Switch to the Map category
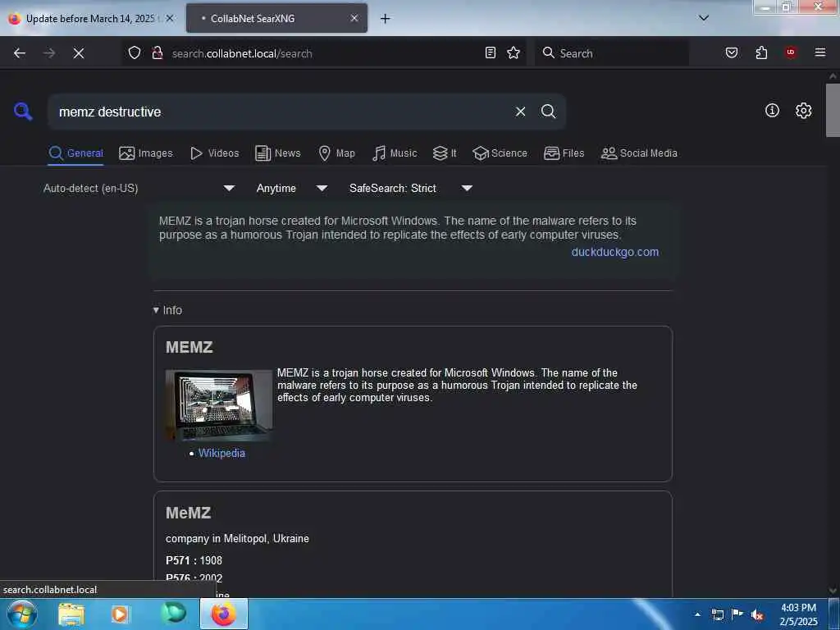 (336, 153)
